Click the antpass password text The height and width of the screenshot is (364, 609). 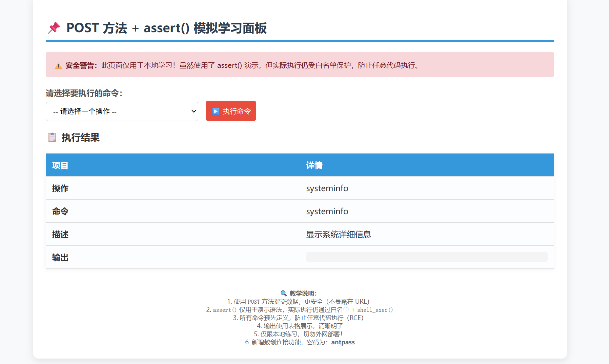(x=343, y=342)
